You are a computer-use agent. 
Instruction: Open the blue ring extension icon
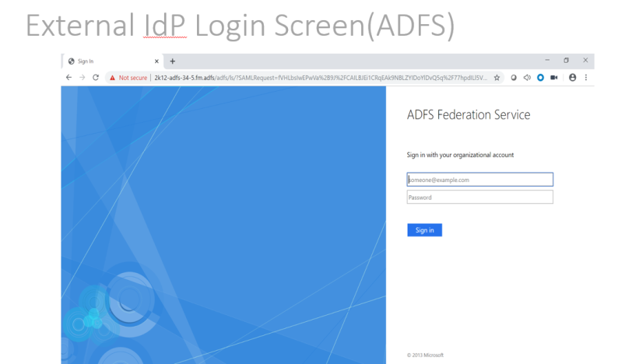(x=540, y=78)
